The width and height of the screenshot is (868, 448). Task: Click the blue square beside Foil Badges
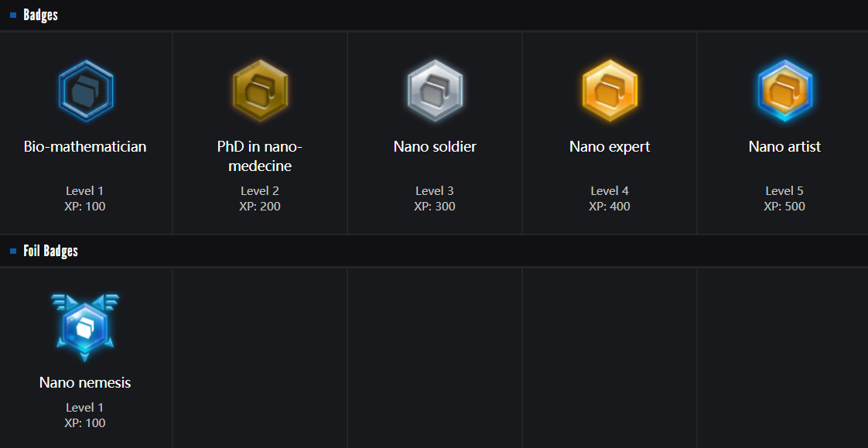pos(13,251)
